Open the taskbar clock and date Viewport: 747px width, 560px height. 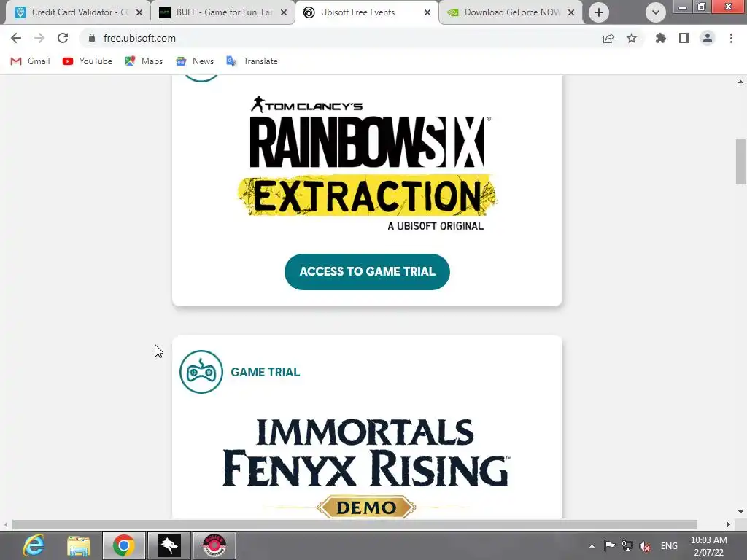tap(709, 546)
